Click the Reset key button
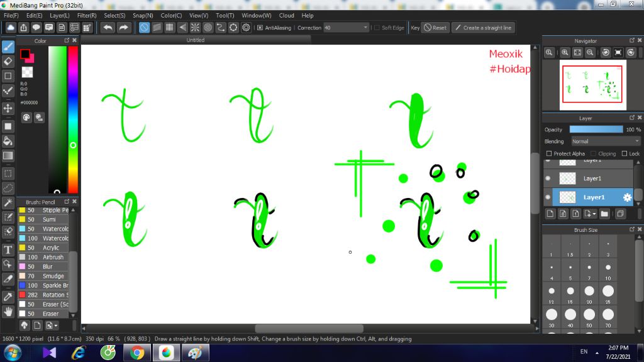 [x=435, y=28]
